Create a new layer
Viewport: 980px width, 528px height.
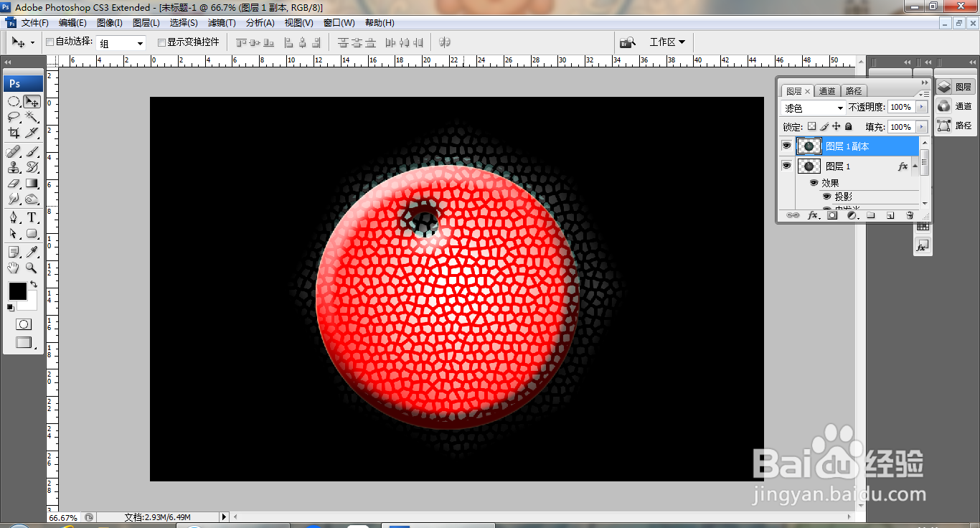click(x=890, y=215)
